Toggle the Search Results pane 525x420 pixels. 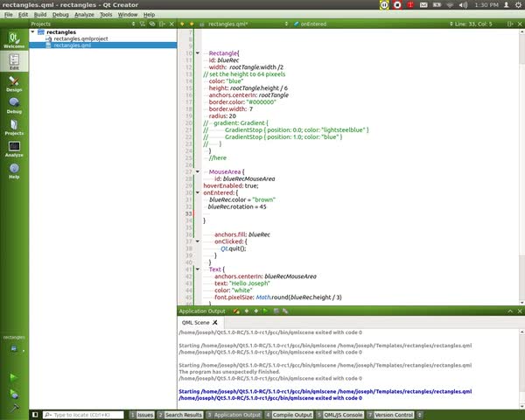pos(182,415)
